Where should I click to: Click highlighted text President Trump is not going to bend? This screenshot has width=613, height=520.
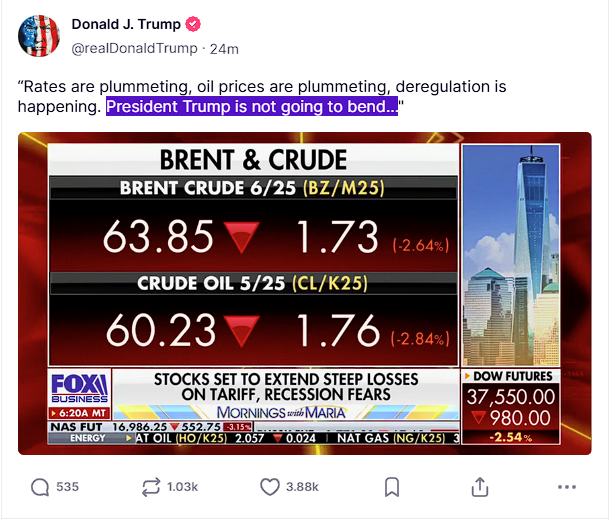(x=252, y=106)
